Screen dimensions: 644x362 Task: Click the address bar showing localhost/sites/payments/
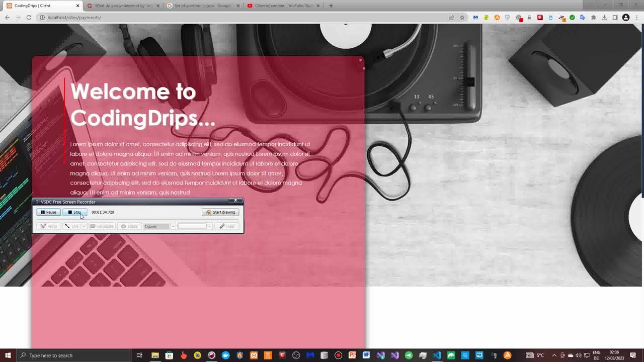[247, 18]
